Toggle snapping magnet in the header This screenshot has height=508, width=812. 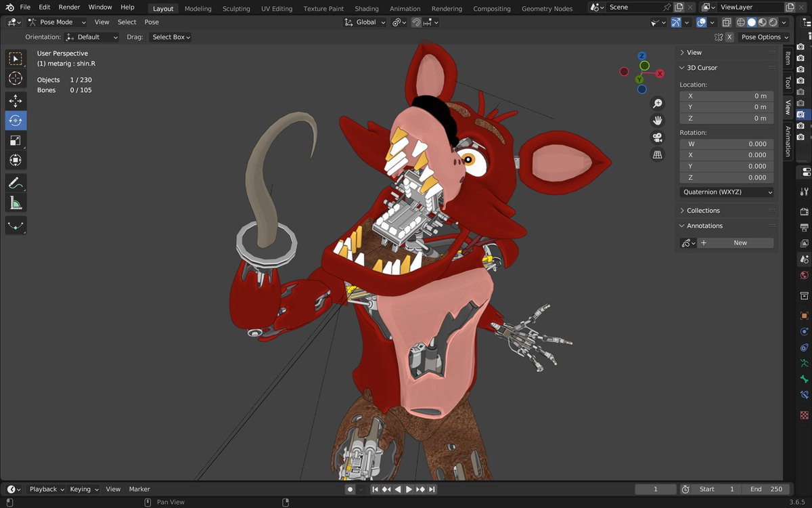(x=417, y=22)
